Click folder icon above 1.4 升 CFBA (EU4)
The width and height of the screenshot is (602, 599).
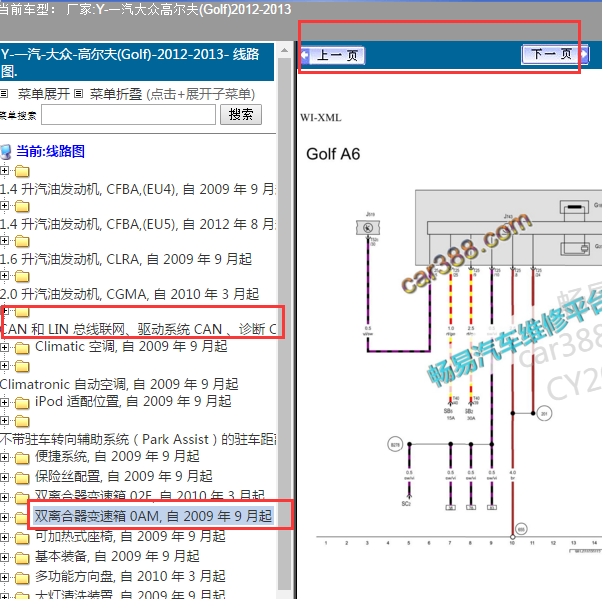pyautogui.click(x=22, y=171)
